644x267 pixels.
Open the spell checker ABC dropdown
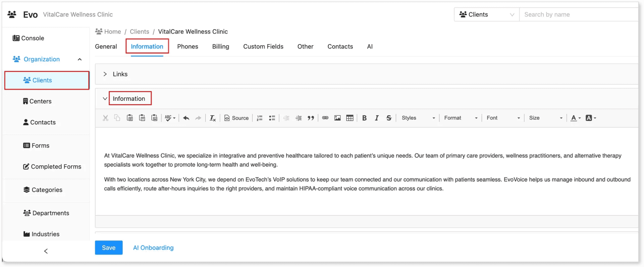pos(170,118)
